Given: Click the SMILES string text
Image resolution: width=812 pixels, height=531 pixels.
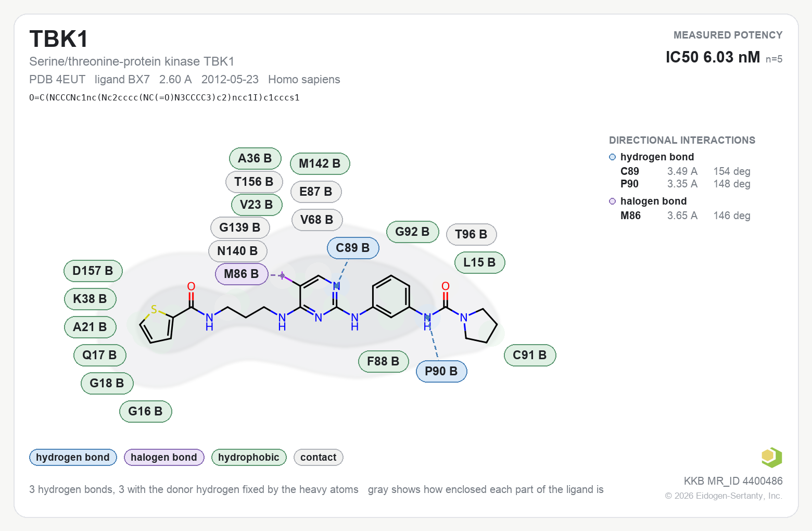Looking at the screenshot, I should pyautogui.click(x=164, y=97).
